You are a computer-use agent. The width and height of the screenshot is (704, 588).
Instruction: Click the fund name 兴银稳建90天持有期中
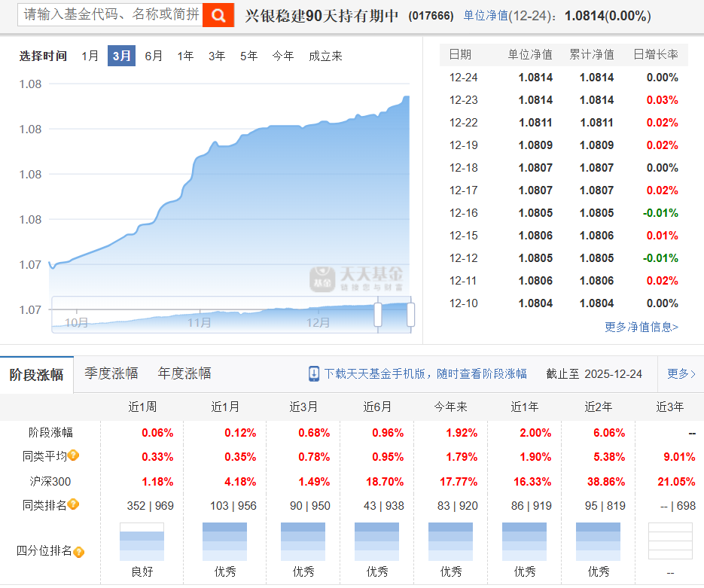[322, 16]
